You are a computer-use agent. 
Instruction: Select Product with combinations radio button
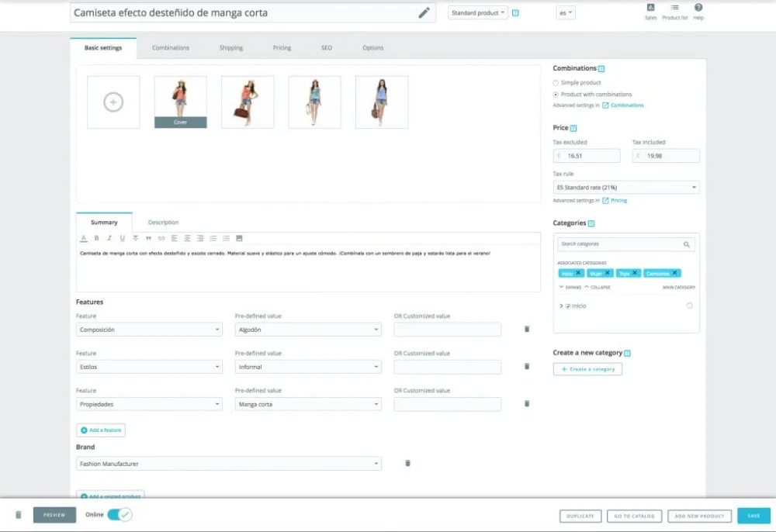point(556,95)
